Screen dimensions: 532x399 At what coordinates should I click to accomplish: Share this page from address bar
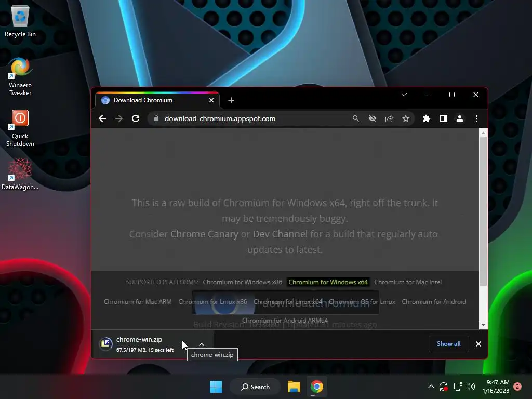tap(389, 118)
